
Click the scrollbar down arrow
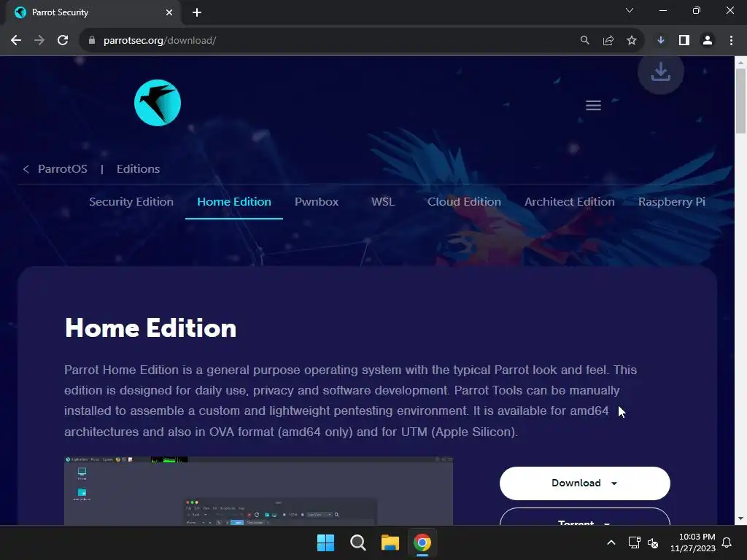tap(740, 518)
